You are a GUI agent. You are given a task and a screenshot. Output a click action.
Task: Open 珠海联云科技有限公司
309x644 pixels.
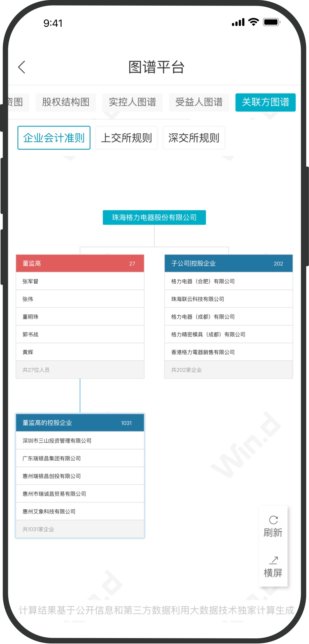pos(229,299)
